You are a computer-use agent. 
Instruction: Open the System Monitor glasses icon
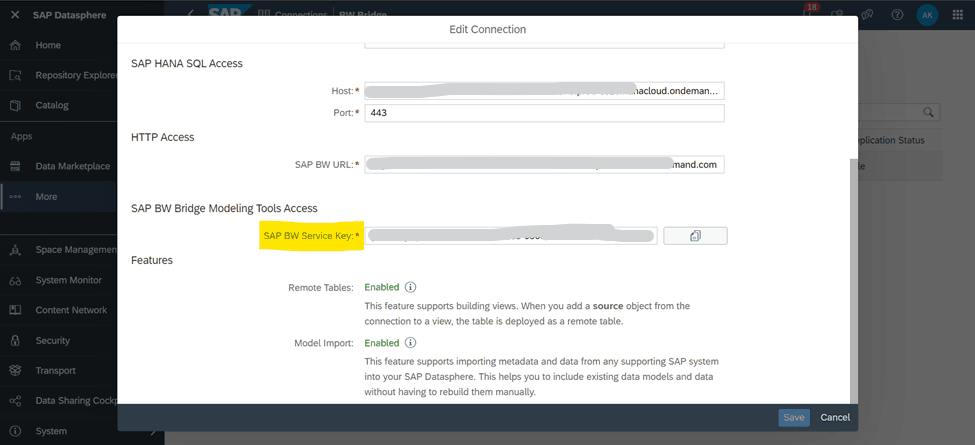(x=16, y=280)
